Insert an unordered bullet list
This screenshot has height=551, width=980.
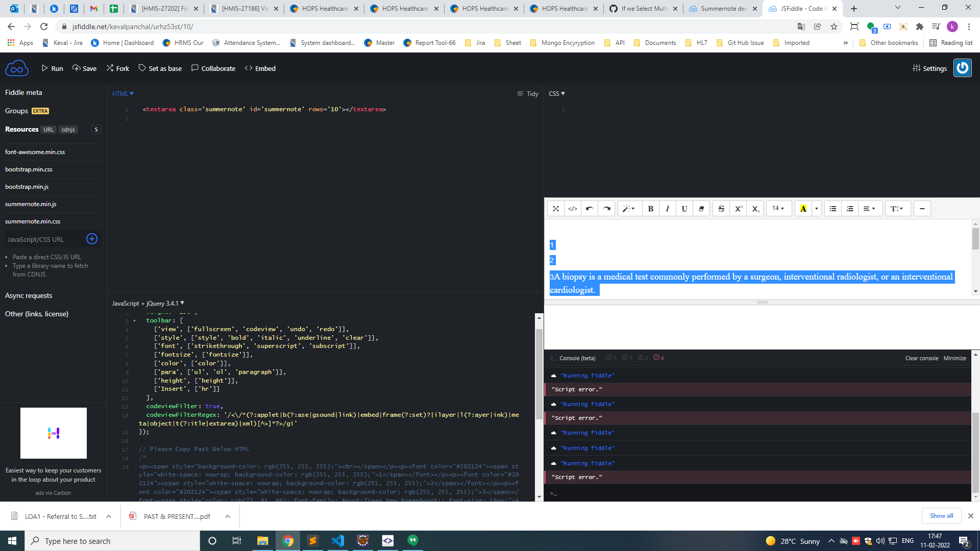tap(833, 209)
